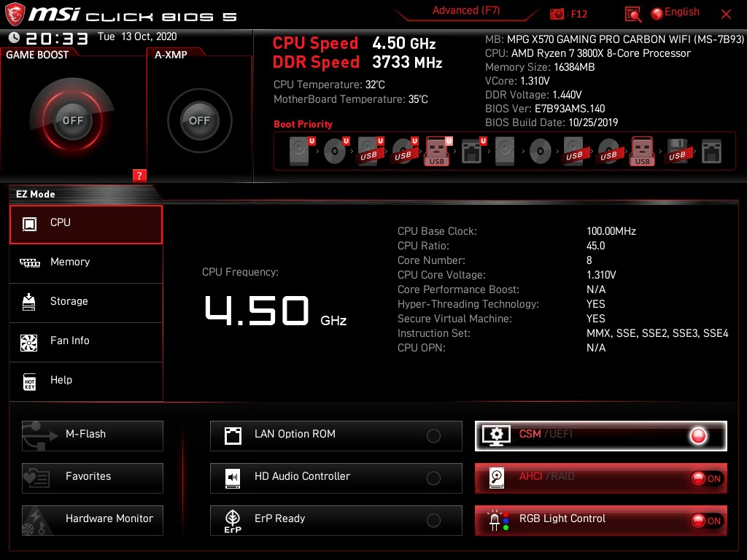
Task: Select UEFI network boot device icon
Action: [x=473, y=151]
